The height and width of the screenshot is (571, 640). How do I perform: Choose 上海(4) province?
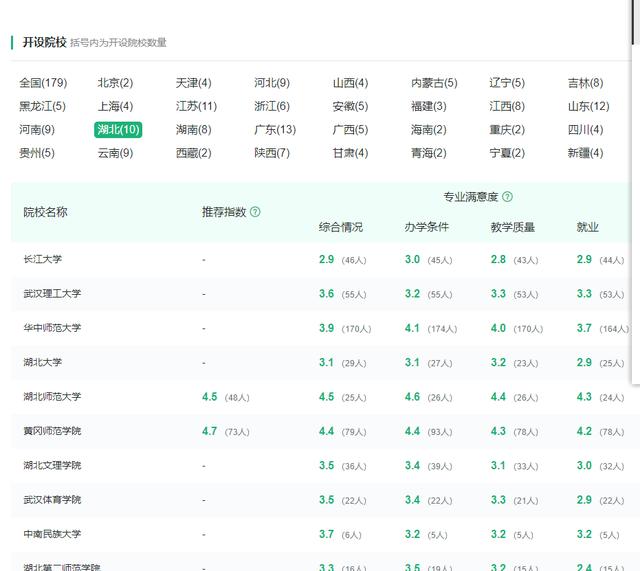[x=115, y=106]
